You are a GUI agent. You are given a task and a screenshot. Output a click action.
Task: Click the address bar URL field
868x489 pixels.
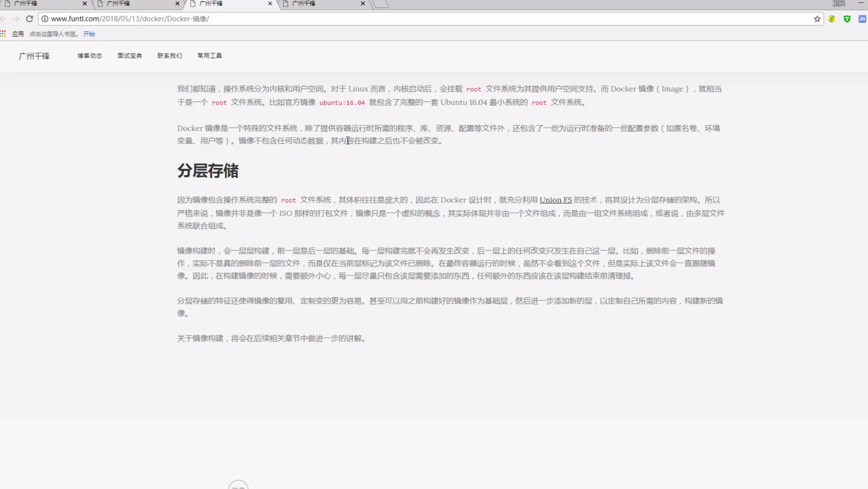coord(384,19)
